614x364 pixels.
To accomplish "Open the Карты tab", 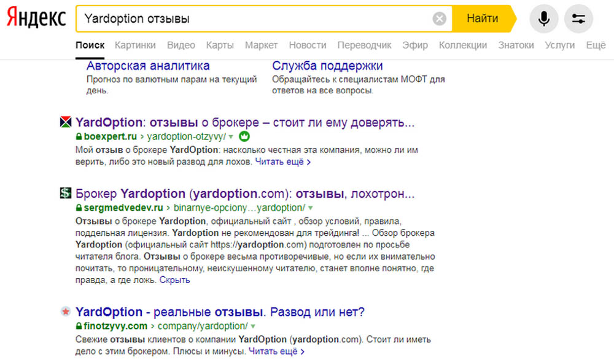I will tap(220, 45).
